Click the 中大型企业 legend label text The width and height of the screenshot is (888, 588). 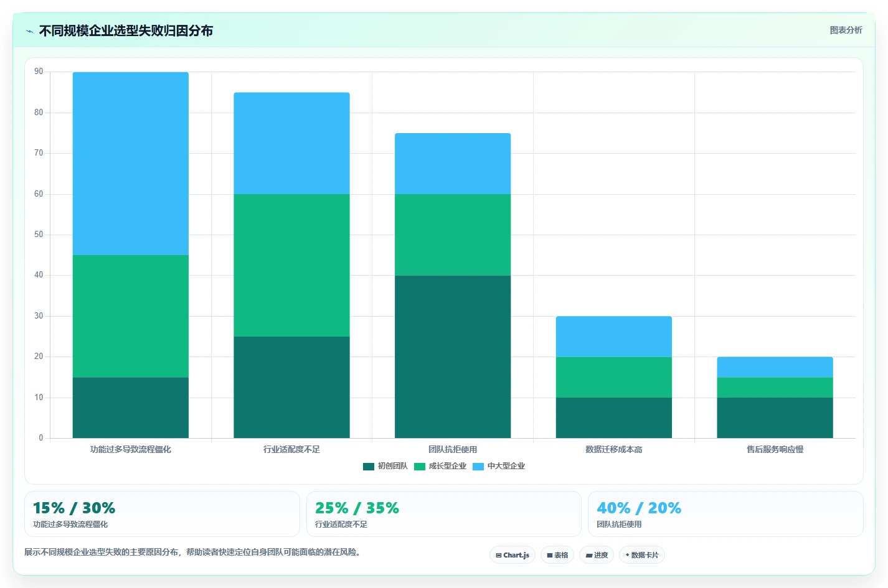point(506,466)
